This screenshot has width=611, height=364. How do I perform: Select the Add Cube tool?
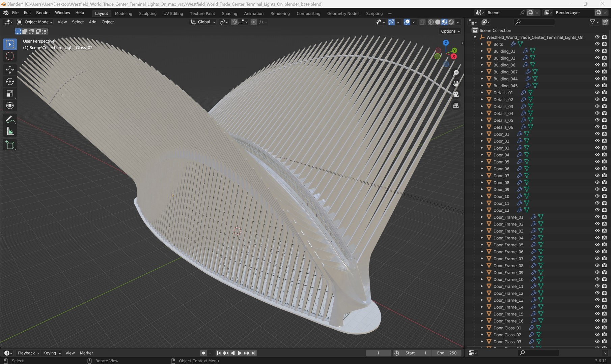tap(10, 145)
